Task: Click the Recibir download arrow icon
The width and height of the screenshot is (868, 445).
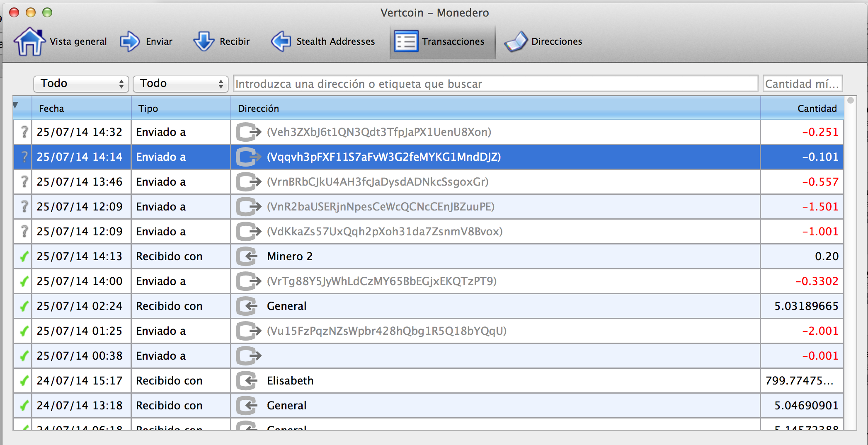Action: click(204, 41)
